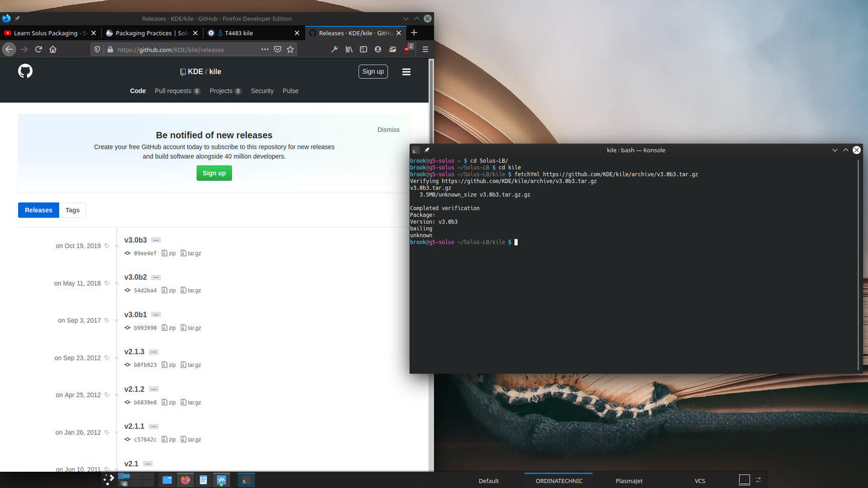Open the Pull requests tab

[x=177, y=91]
